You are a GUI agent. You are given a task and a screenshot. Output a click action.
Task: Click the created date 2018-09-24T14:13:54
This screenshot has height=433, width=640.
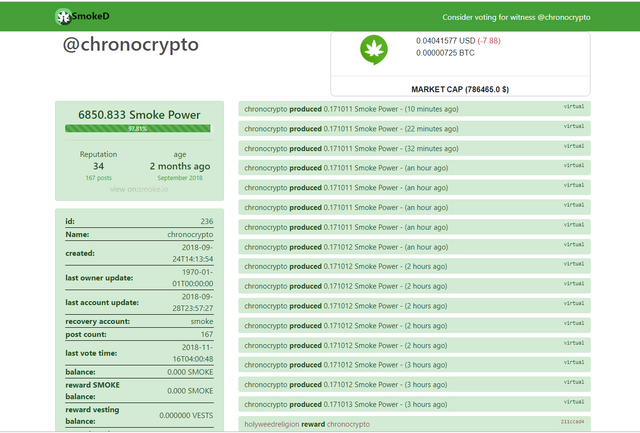click(193, 253)
